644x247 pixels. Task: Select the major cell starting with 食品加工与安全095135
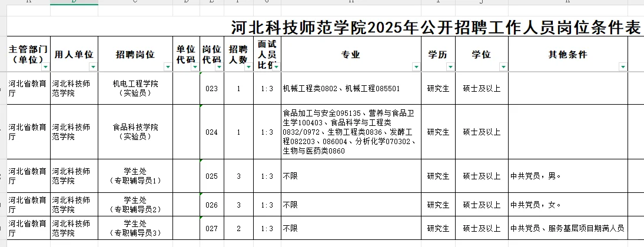[x=351, y=132]
